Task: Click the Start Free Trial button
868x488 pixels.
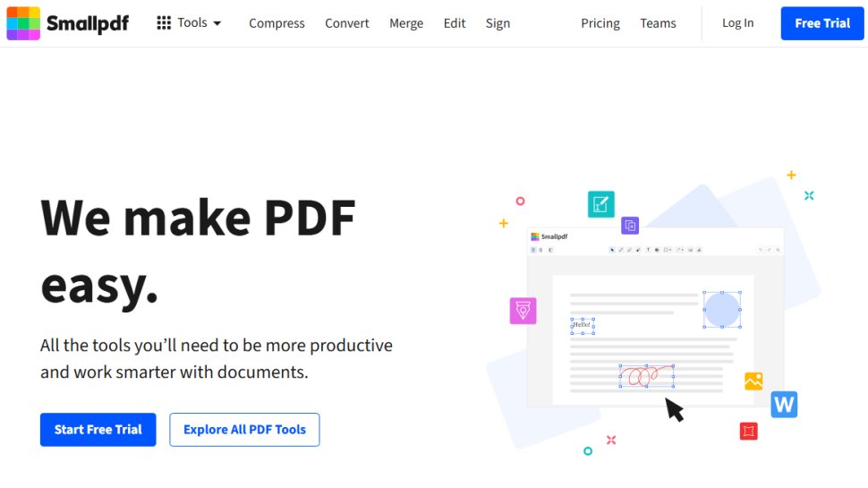Action: coord(98,429)
